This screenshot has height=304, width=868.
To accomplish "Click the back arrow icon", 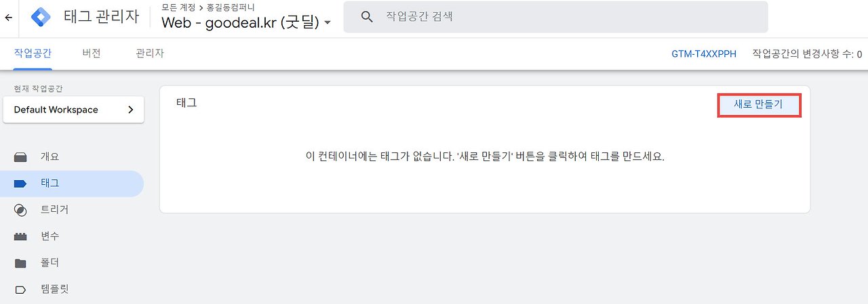I will tap(8, 17).
